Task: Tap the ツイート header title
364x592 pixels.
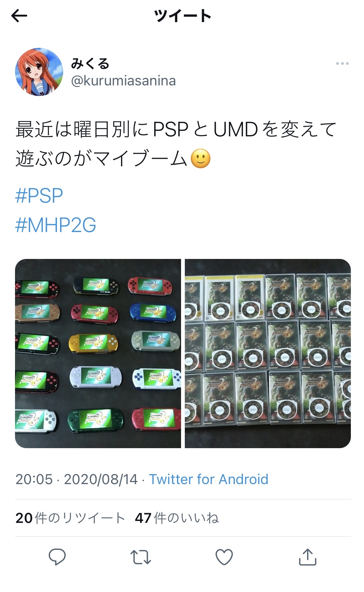Action: 182,16
